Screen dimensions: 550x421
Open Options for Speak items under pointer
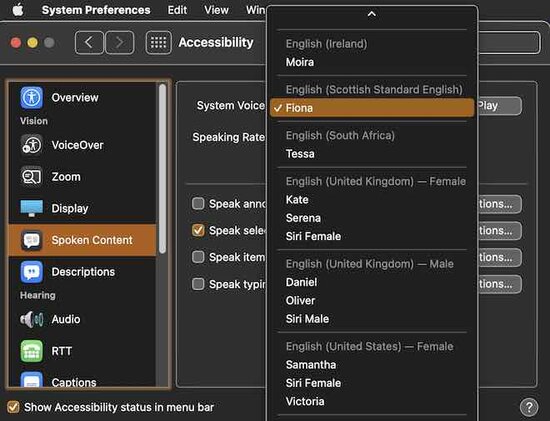pyautogui.click(x=499, y=257)
